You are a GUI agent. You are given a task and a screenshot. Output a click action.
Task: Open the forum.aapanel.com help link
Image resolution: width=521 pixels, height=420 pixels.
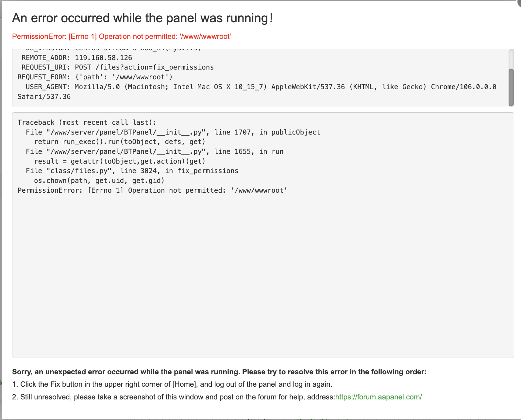(378, 397)
